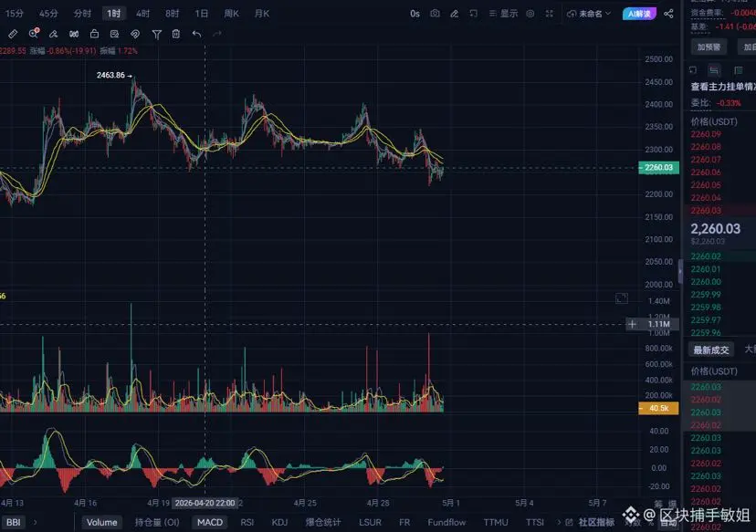Click the green 2260.03 current price label
Image resolution: width=756 pixels, height=532 pixels.
658,168
